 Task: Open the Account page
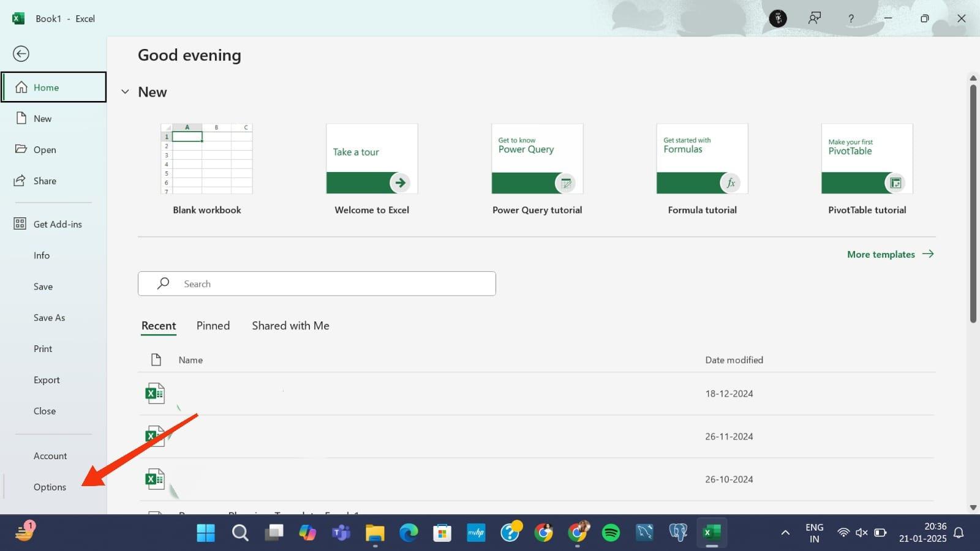click(x=54, y=456)
